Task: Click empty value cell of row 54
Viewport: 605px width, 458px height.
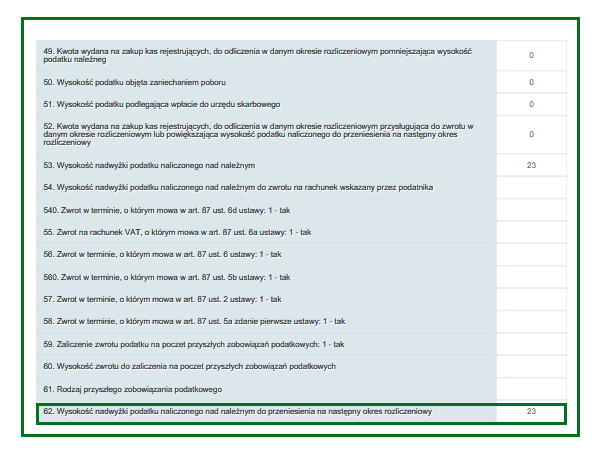Action: click(x=531, y=187)
